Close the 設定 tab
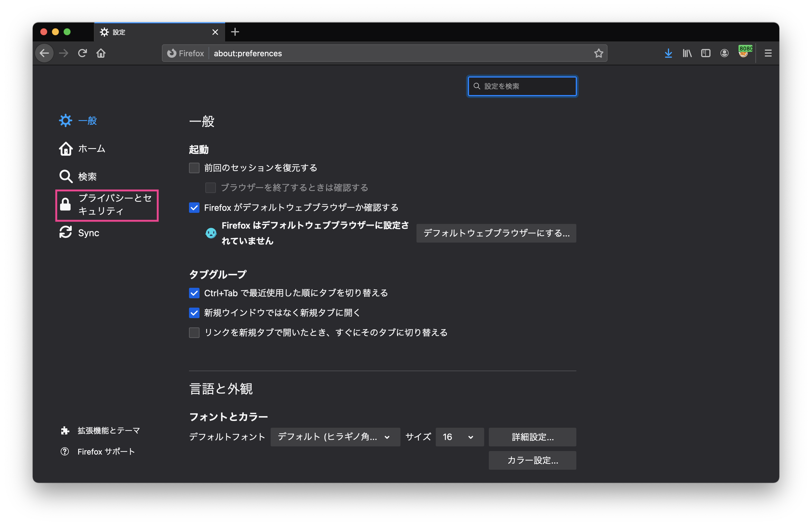Screen dimensions: 812x526 point(215,32)
